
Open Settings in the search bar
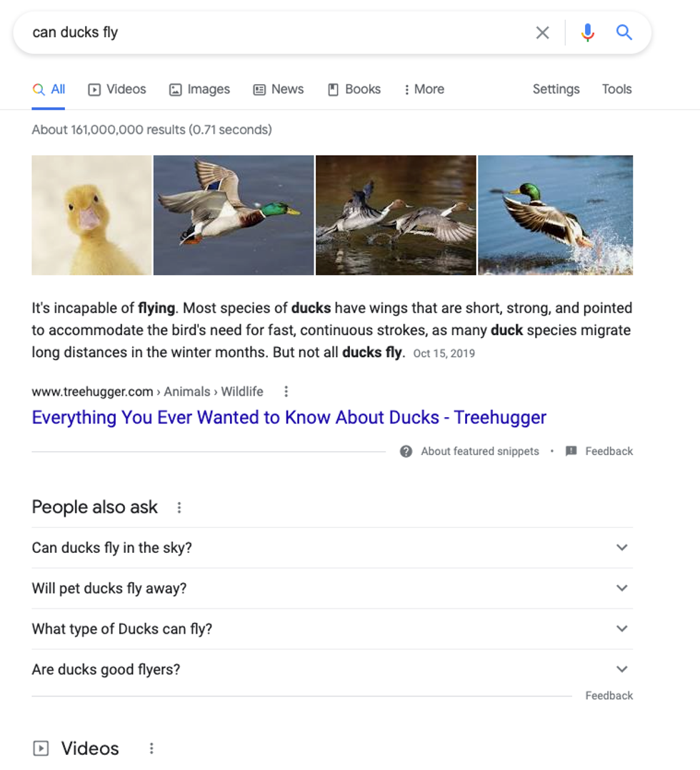[x=556, y=89]
